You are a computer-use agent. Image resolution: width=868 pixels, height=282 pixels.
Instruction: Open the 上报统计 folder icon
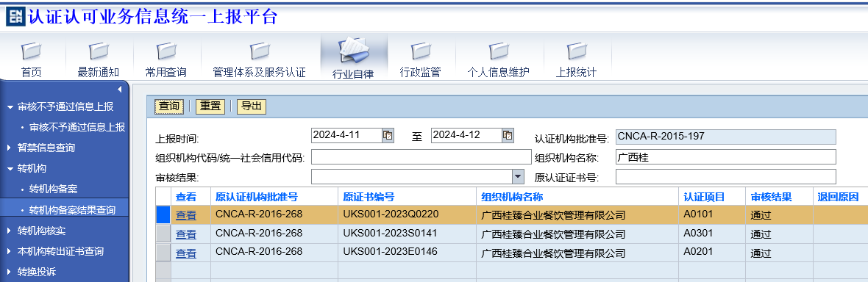[x=576, y=51]
